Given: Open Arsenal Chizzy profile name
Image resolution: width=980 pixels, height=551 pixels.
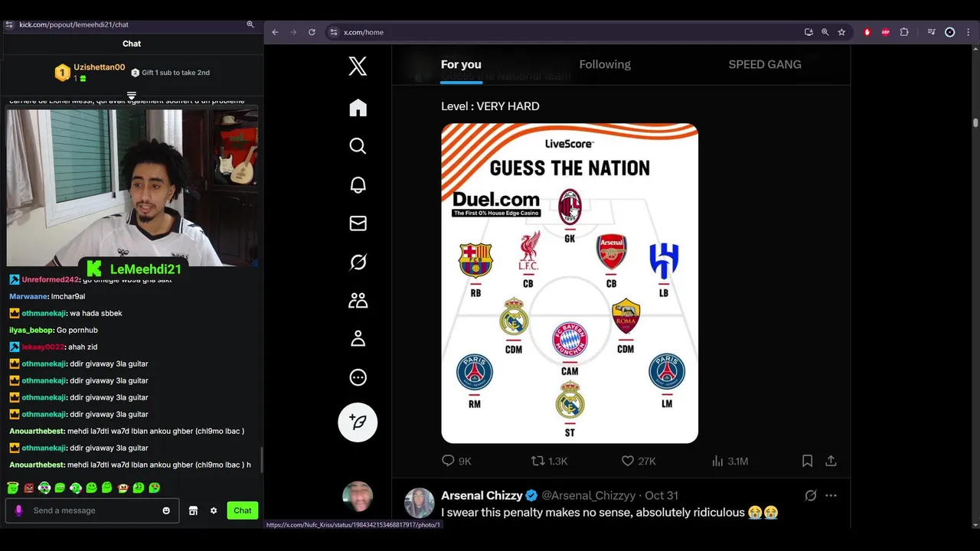Looking at the screenshot, I should (x=482, y=495).
